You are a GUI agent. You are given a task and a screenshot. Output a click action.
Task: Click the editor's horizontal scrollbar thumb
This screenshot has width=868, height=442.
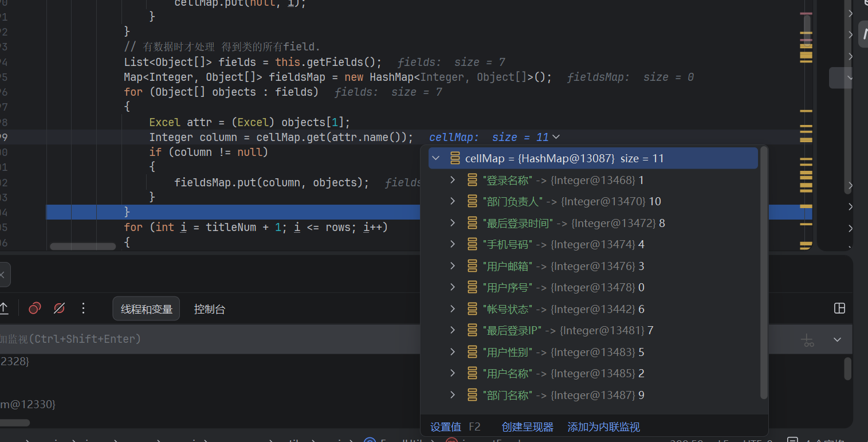[83, 247]
